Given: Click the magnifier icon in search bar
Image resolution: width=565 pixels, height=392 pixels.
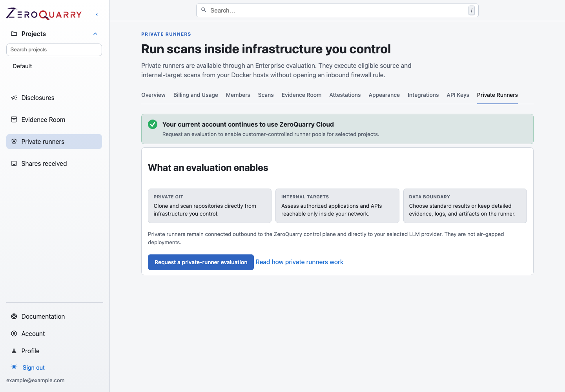Looking at the screenshot, I should (x=204, y=10).
